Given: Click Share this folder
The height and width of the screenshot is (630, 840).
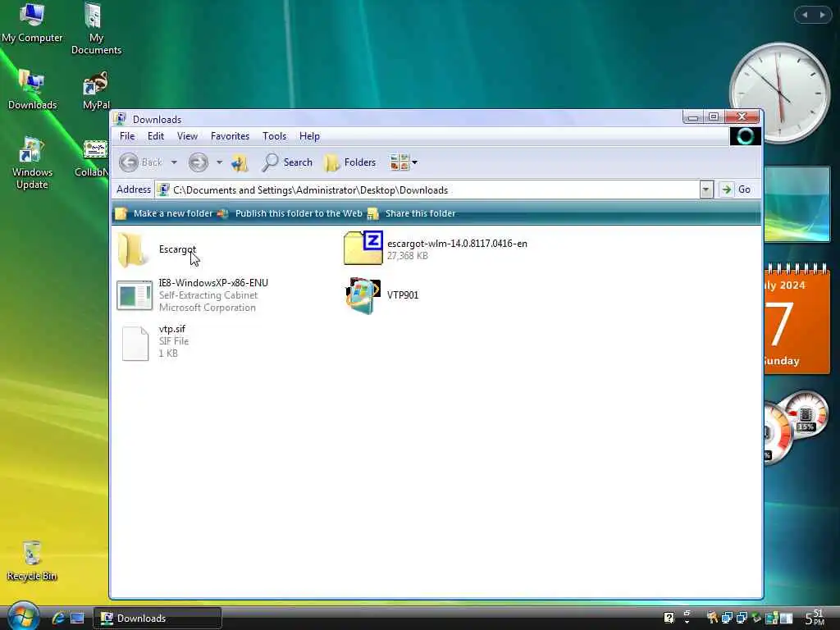Looking at the screenshot, I should [412, 213].
